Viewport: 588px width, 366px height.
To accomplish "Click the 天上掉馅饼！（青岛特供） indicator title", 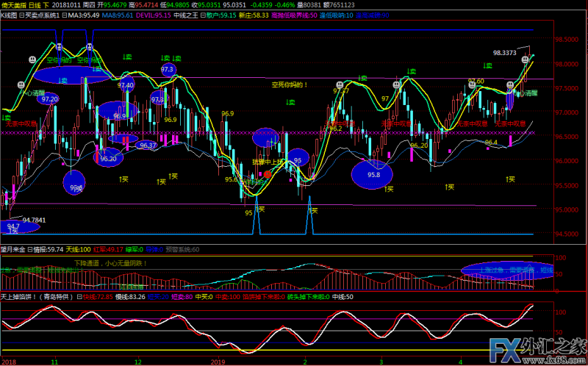I will point(37,297).
